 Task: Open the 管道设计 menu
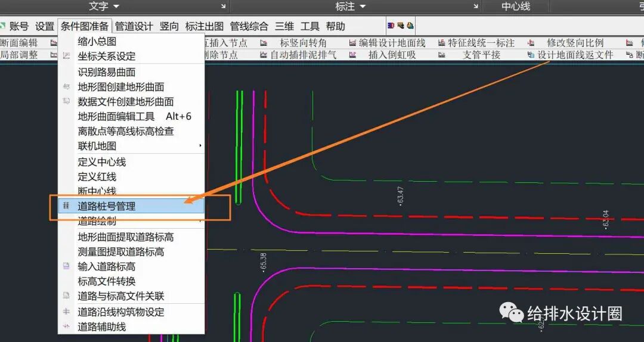[134, 26]
